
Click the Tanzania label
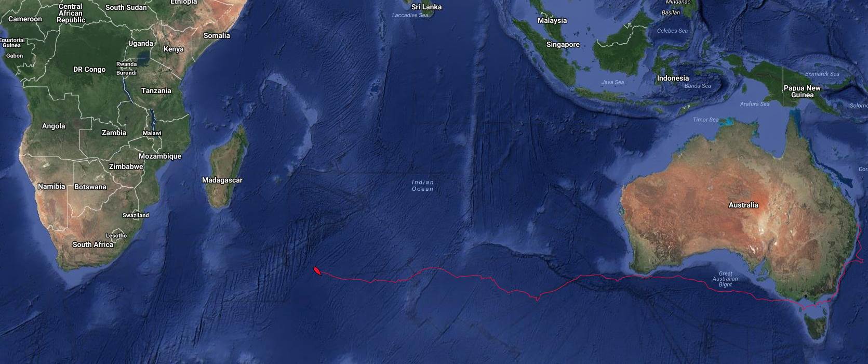click(x=156, y=90)
